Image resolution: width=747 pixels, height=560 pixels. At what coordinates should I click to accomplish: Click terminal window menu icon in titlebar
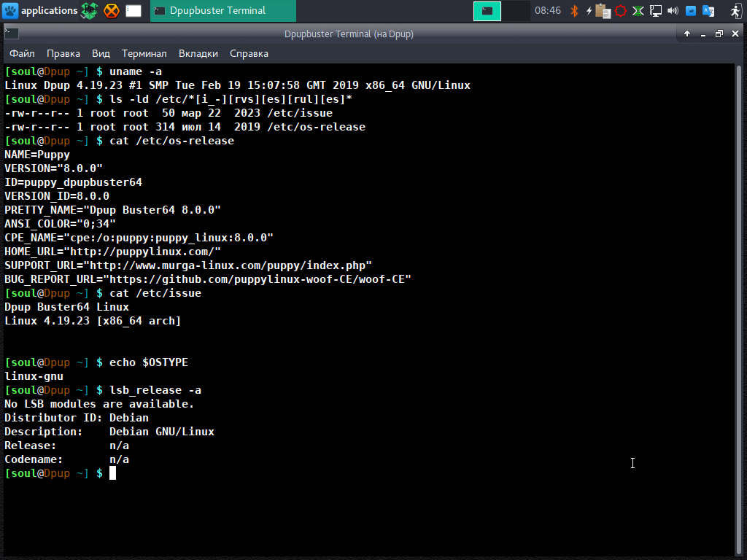click(11, 34)
